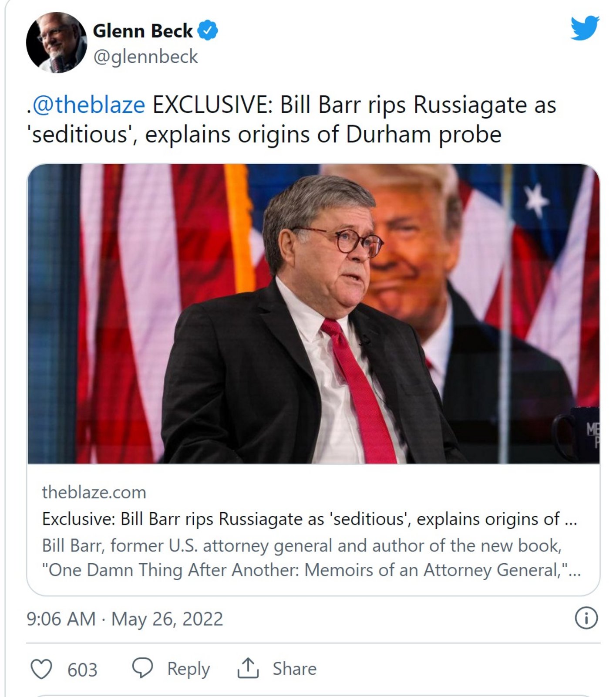Open the card headline about Russiagate 'seditious'
616x697 pixels.
[x=310, y=519]
